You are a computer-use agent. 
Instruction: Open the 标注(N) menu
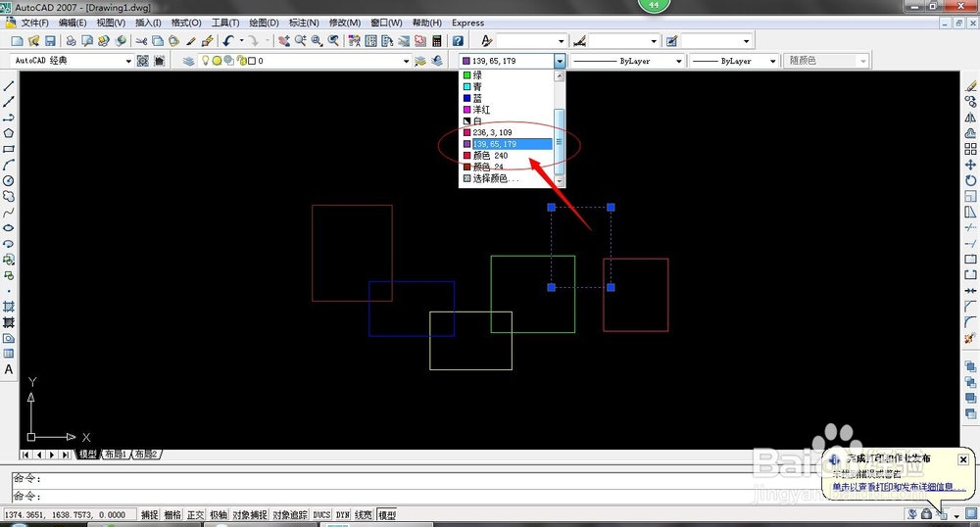304,23
